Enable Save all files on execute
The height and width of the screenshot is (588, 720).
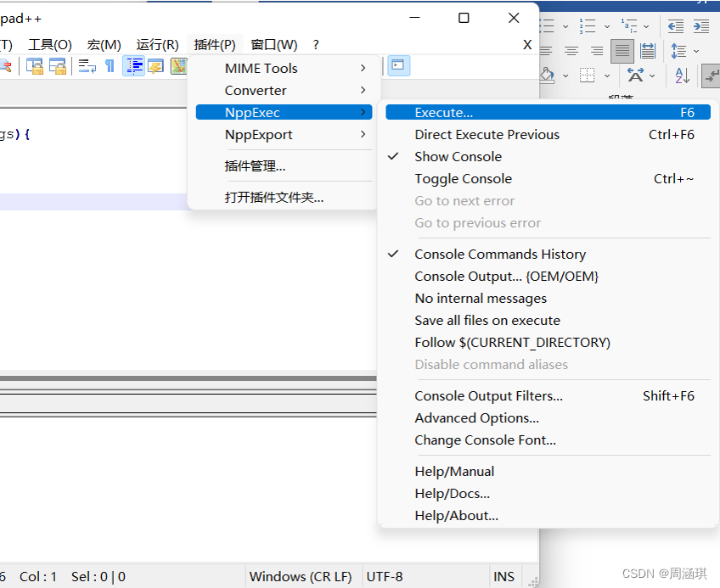coord(548,320)
